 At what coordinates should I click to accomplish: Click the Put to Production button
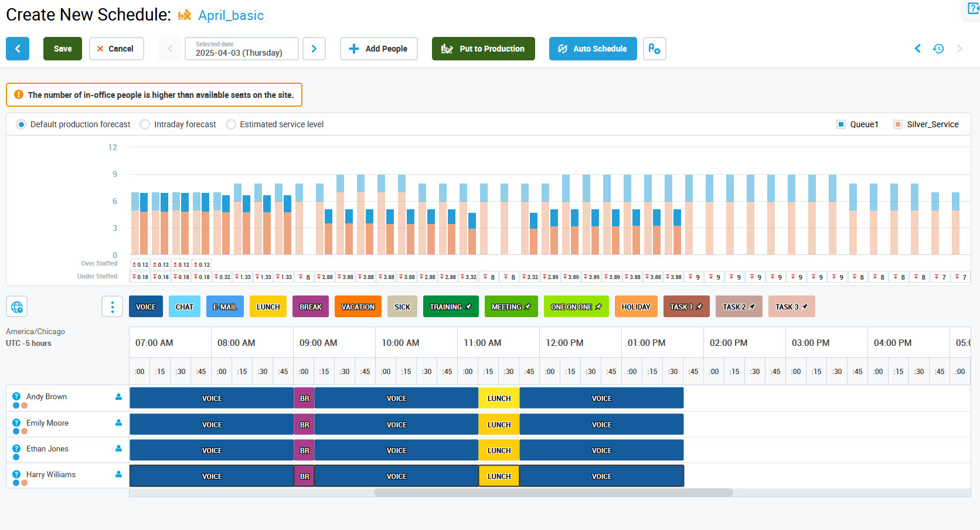pyautogui.click(x=483, y=49)
